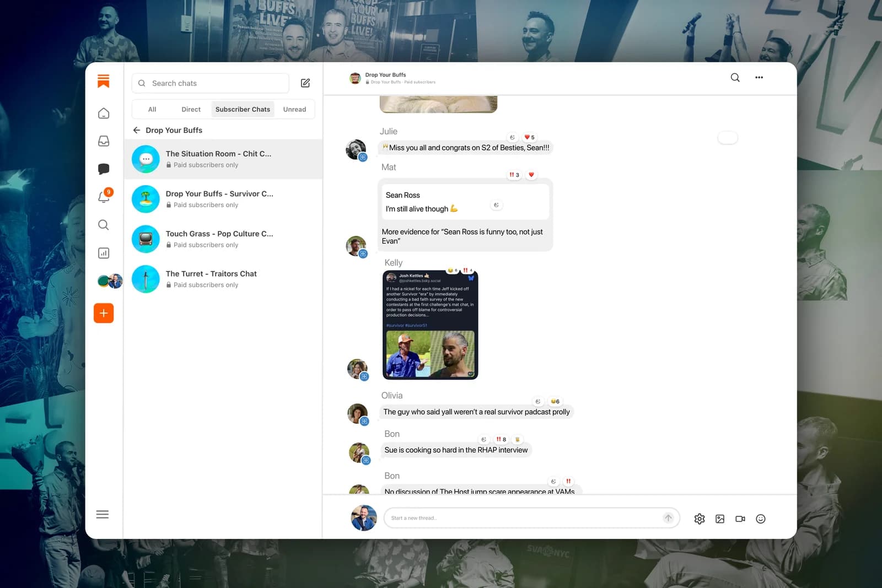
Task: Select the All tab
Action: pyautogui.click(x=152, y=109)
